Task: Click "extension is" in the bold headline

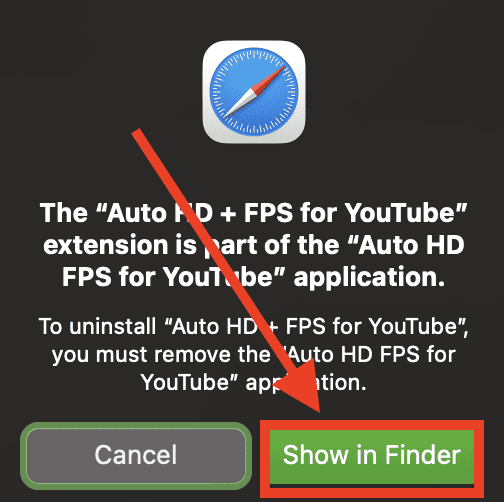Action: coord(120,245)
